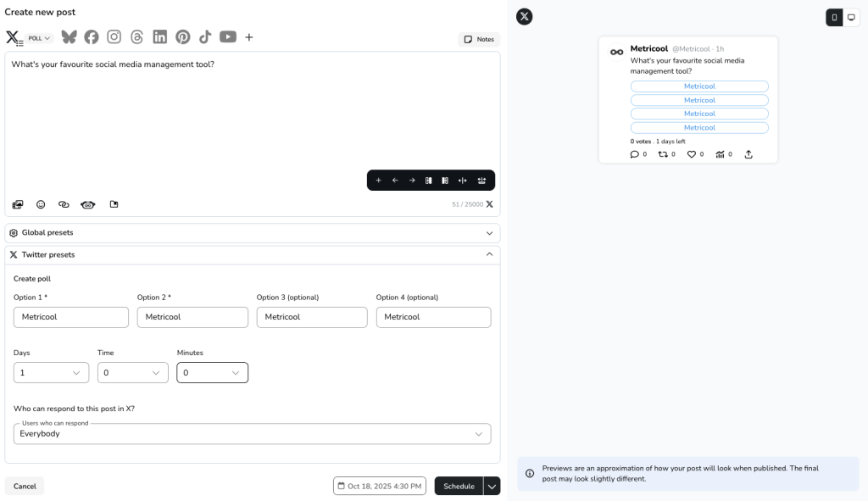Switch preview to desktop view

(851, 17)
